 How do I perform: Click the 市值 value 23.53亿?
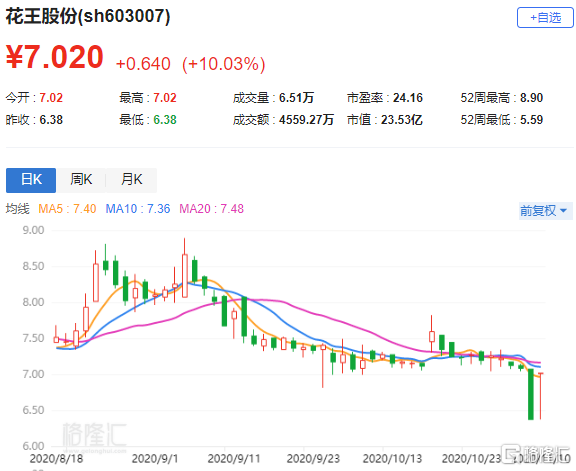402,120
